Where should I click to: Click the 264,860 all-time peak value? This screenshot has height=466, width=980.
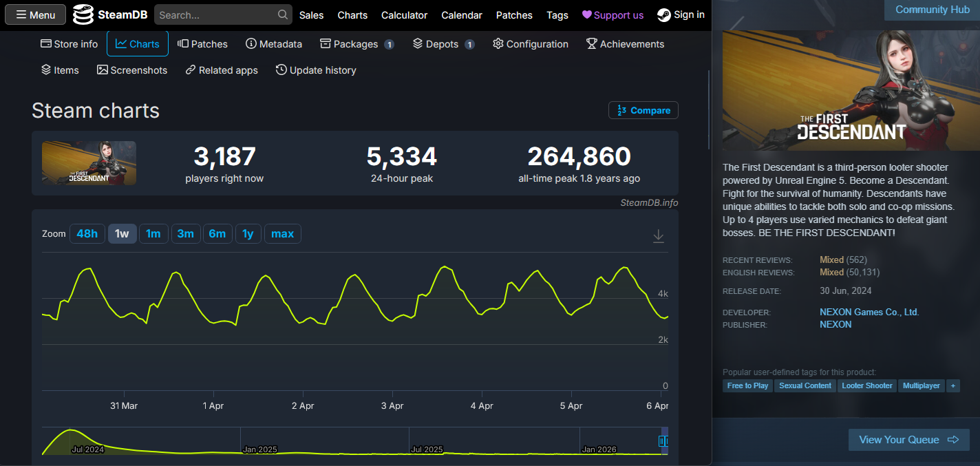pos(579,157)
